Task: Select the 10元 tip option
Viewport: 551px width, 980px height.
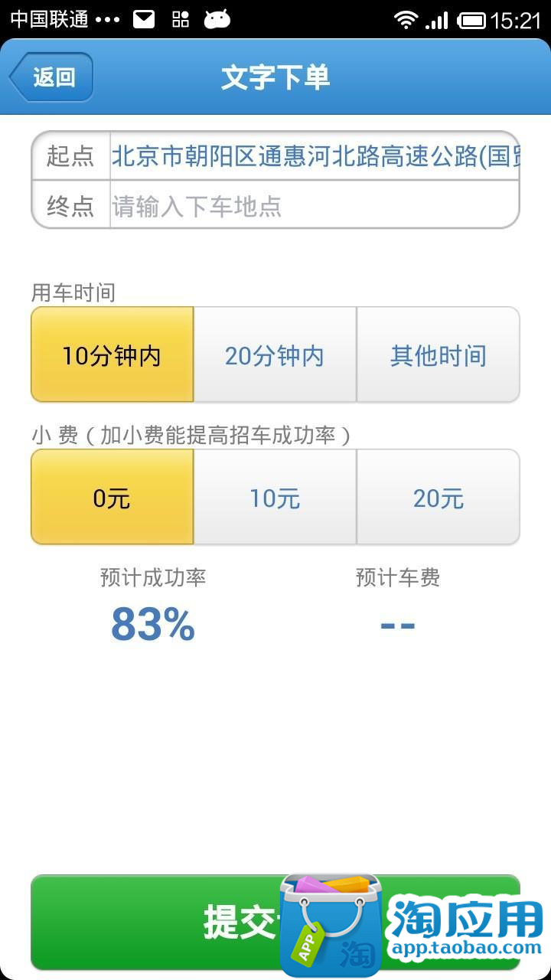Action: tap(275, 498)
